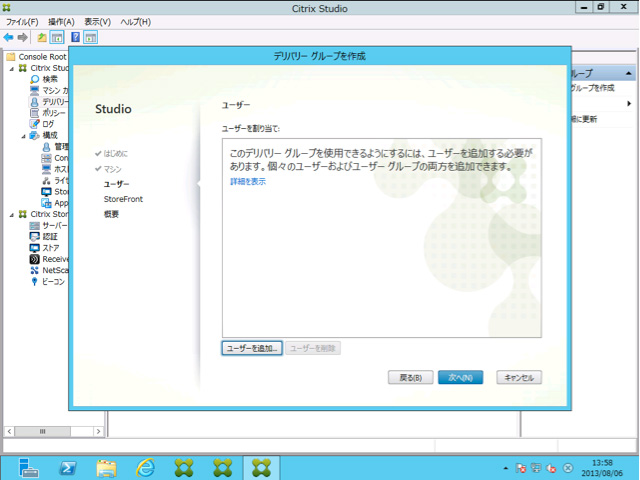Go to the マシン wizard step
The height and width of the screenshot is (480, 640).
pyautogui.click(x=112, y=169)
